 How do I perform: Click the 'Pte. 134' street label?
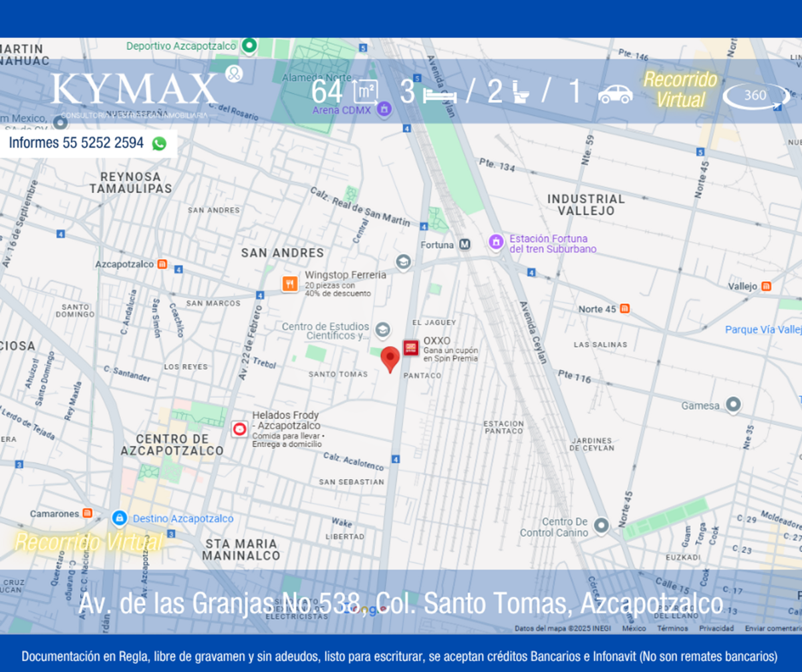(x=497, y=165)
